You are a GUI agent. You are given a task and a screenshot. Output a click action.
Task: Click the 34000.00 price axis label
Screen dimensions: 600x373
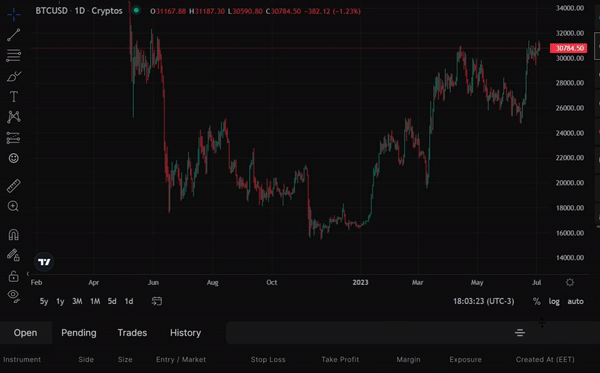(570, 8)
